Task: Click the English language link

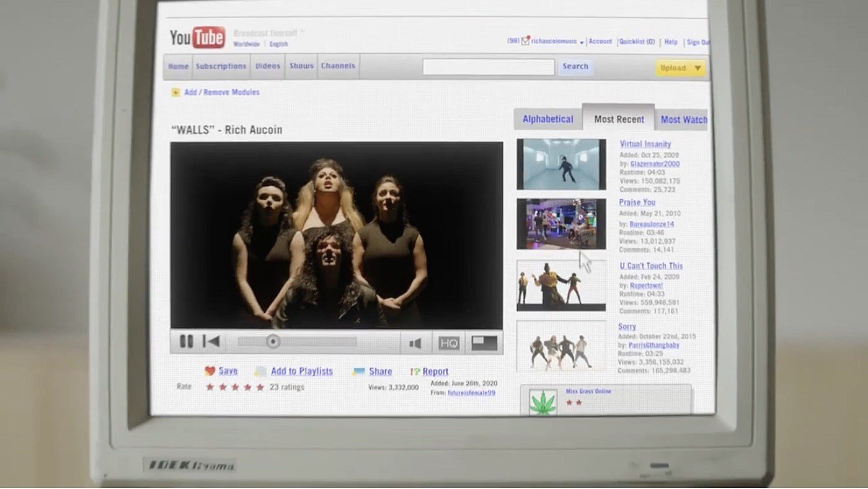Action: coord(278,44)
